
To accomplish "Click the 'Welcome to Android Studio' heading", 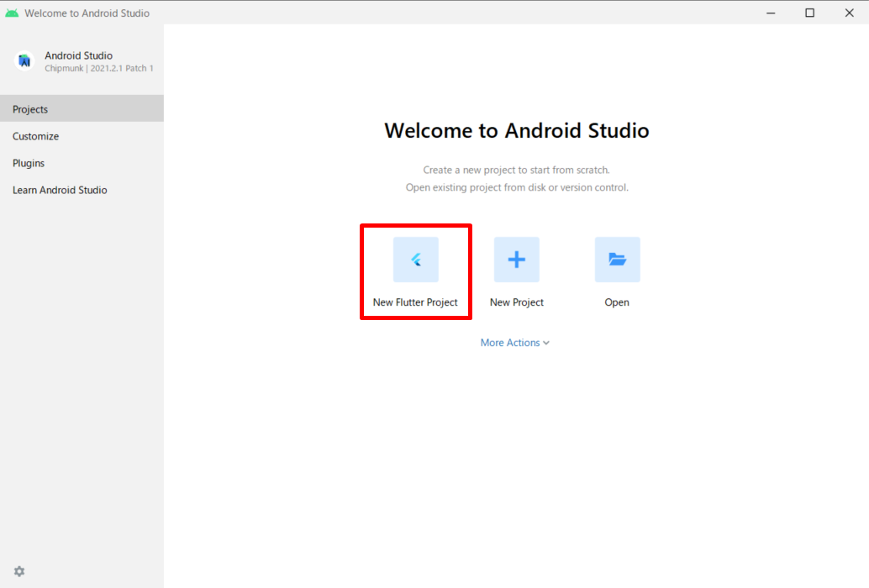I will [x=517, y=131].
